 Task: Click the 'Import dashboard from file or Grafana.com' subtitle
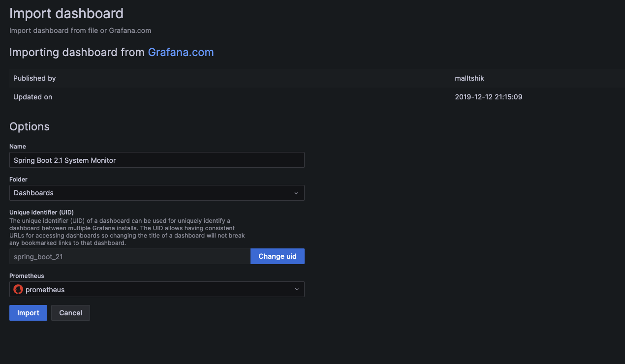click(x=80, y=30)
